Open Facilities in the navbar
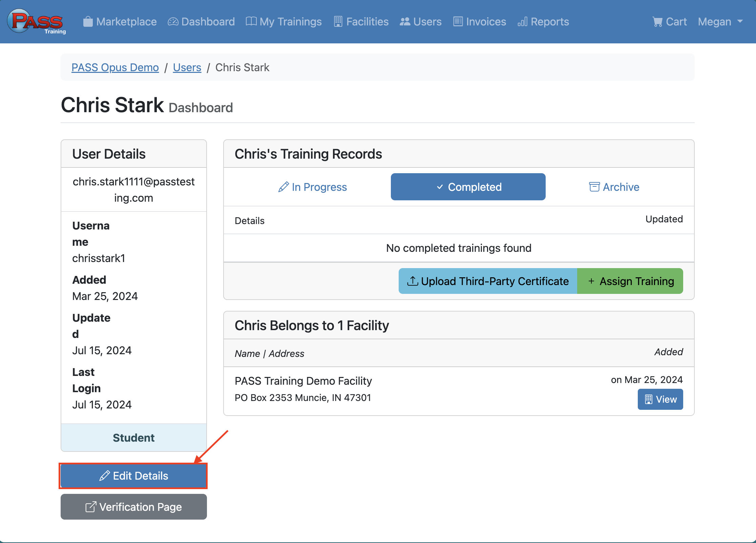This screenshot has width=756, height=543. pyautogui.click(x=361, y=22)
